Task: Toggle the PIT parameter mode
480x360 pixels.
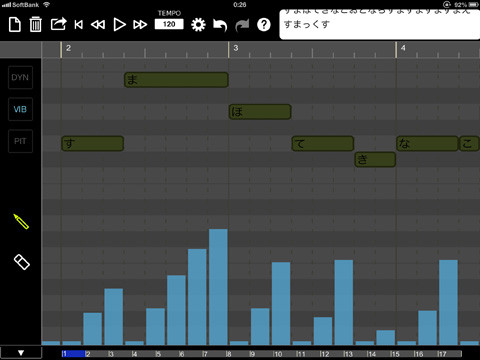Action: [20, 141]
